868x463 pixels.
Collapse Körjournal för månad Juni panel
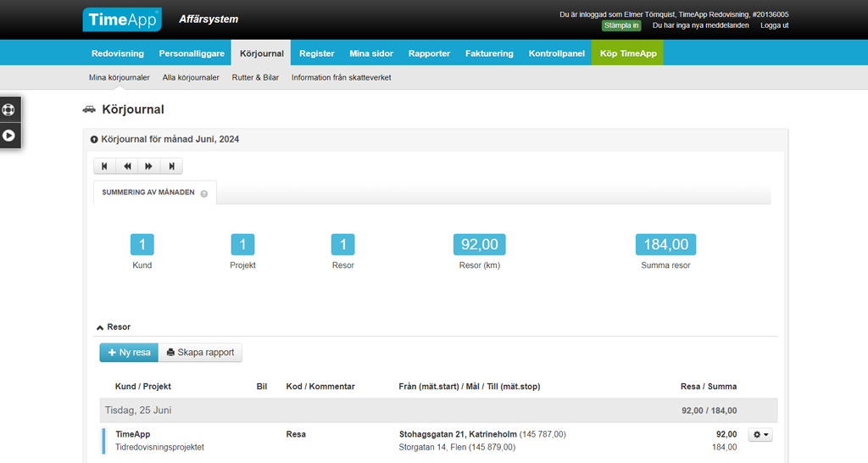point(95,139)
